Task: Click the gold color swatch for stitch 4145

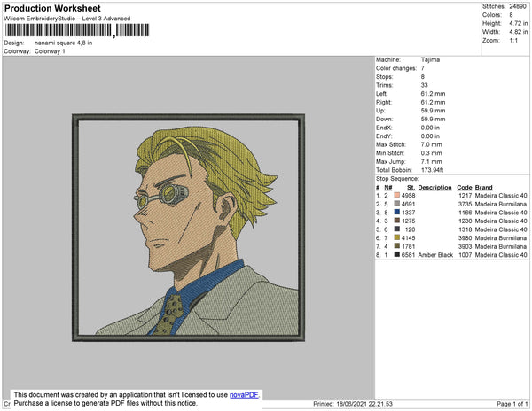Action: tap(396, 237)
